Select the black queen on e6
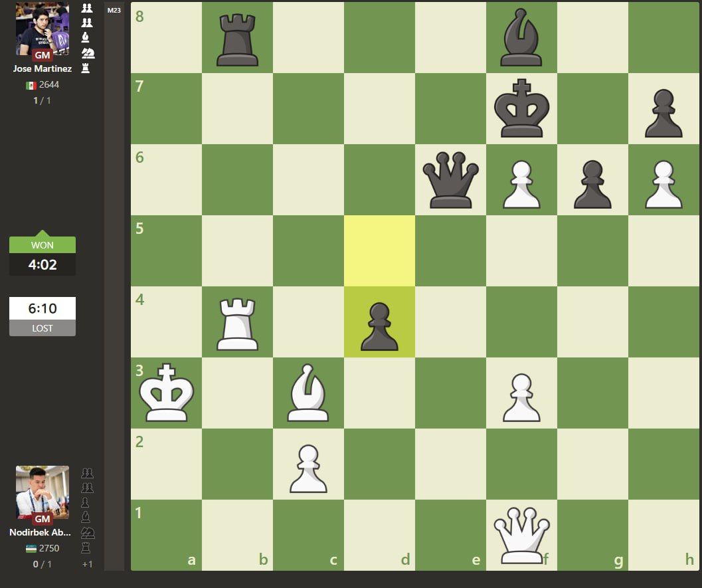This screenshot has width=702, height=588. point(450,179)
